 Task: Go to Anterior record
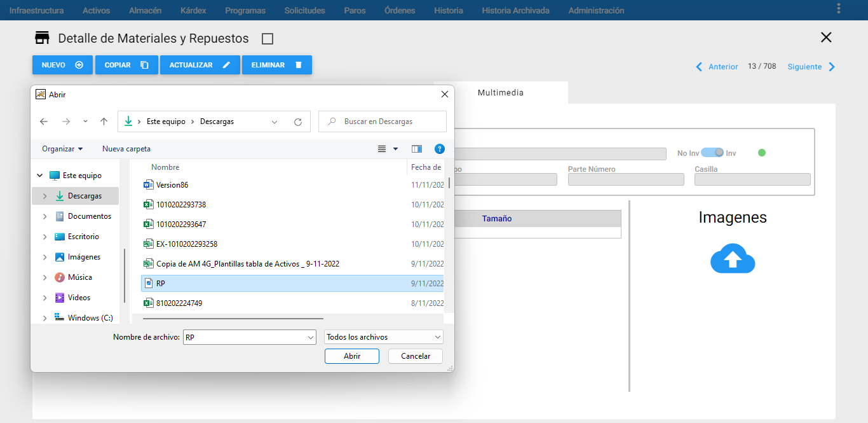click(717, 67)
